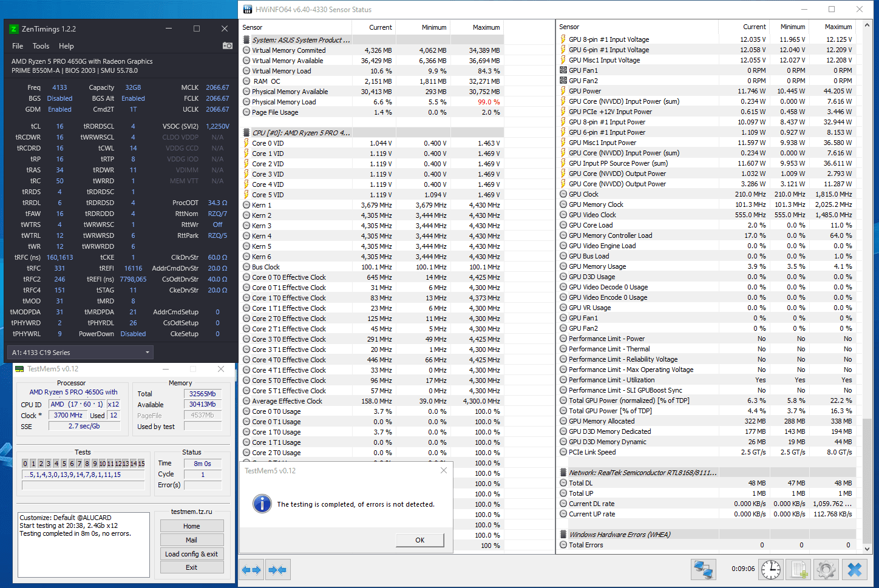Close the TestMem5 completion dialog with X
The width and height of the screenshot is (879, 588).
[x=443, y=470]
